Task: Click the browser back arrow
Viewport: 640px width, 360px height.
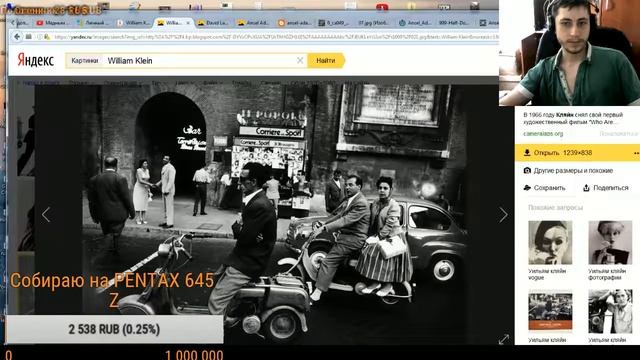Action: point(17,37)
